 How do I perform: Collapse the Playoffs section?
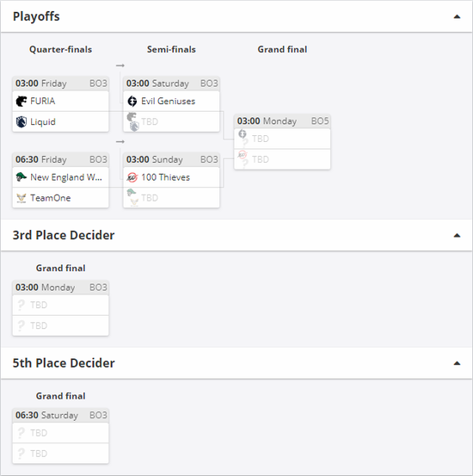(457, 16)
